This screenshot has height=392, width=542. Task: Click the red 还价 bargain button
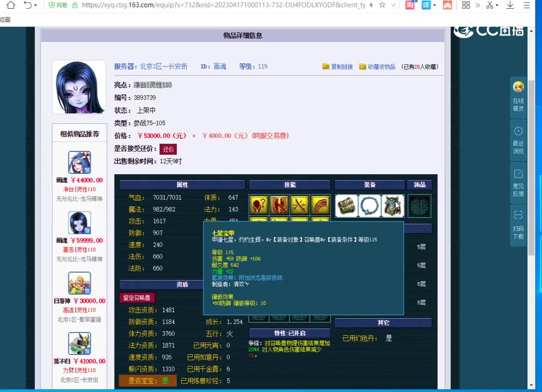[x=168, y=149]
